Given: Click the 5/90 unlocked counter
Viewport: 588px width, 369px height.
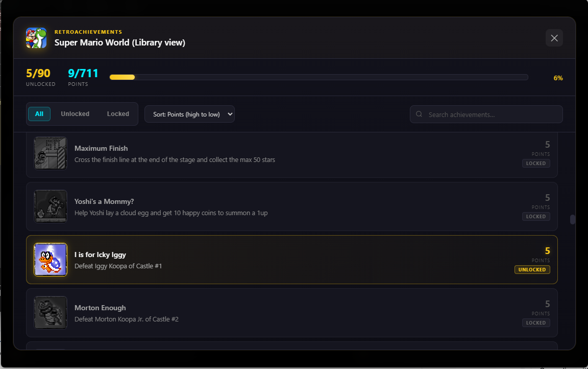Looking at the screenshot, I should click(x=38, y=73).
